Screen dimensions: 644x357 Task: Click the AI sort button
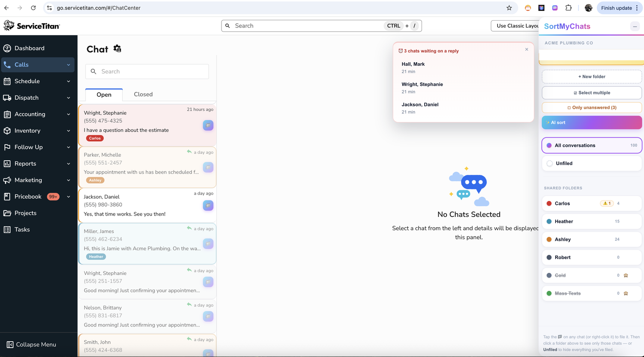592,122
